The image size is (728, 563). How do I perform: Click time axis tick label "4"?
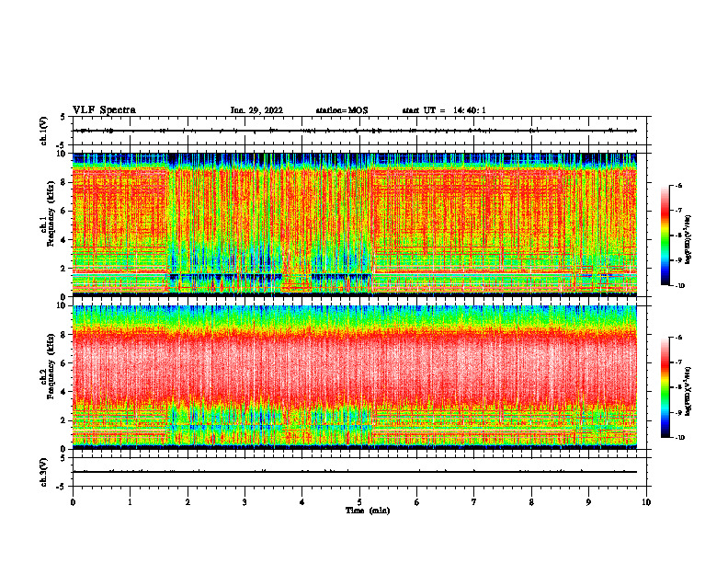point(302,502)
